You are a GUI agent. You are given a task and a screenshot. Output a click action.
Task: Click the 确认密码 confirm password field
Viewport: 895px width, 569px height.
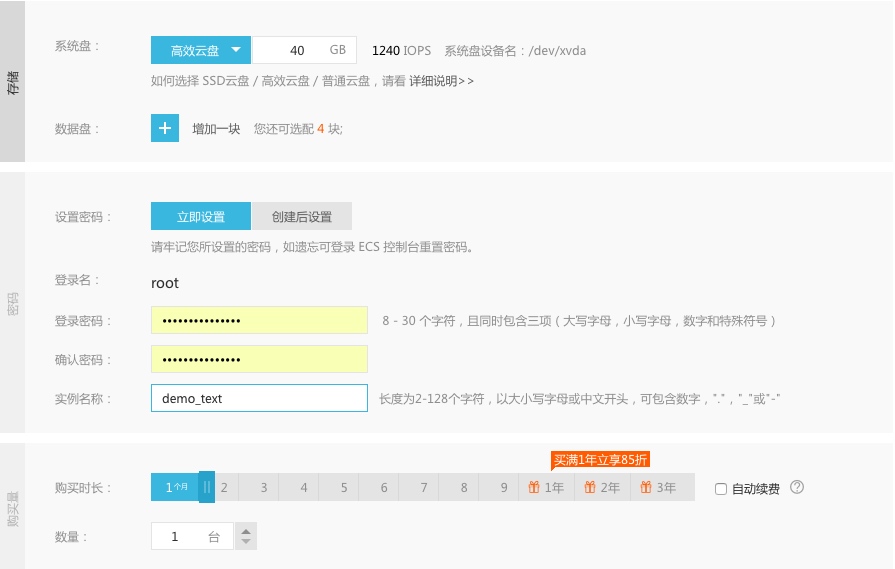tap(259, 359)
